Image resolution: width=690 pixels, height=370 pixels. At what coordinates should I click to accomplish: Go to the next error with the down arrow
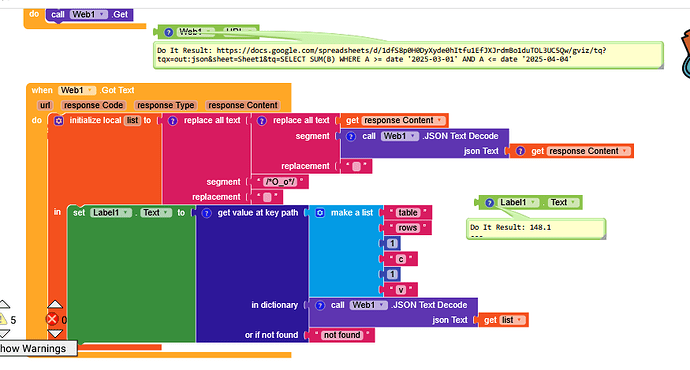(55, 334)
